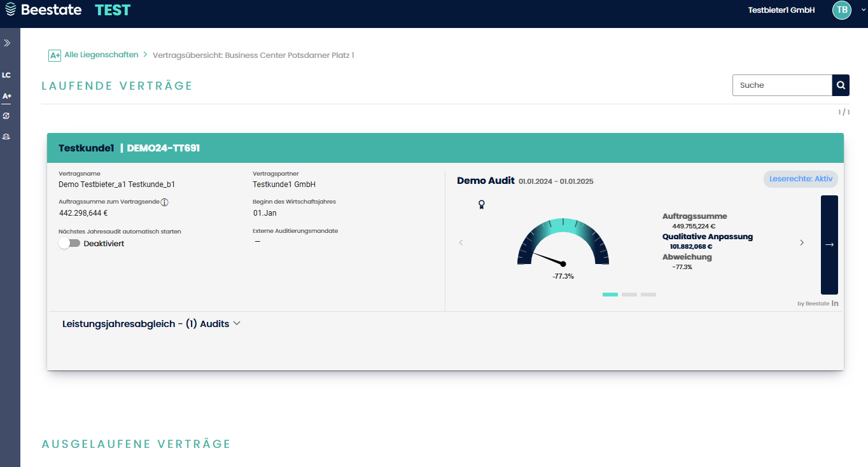This screenshot has width=868, height=467.
Task: Click into the Suche search field
Action: (x=782, y=85)
